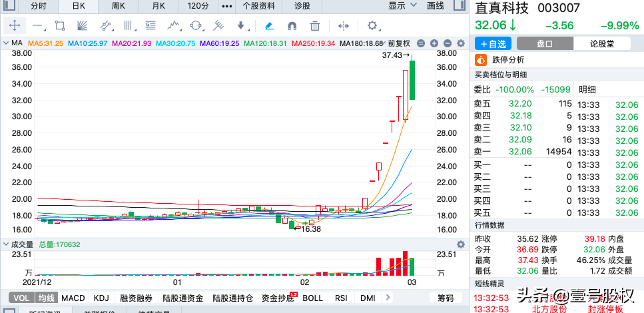Delete drawings with the trash icon
The width and height of the screenshot is (644, 313).
coord(315,26)
